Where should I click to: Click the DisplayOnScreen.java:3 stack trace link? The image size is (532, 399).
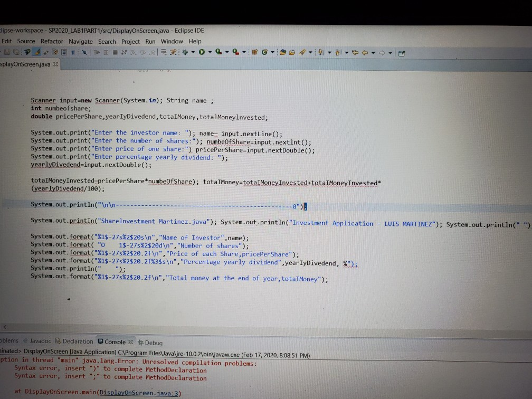coord(139,393)
